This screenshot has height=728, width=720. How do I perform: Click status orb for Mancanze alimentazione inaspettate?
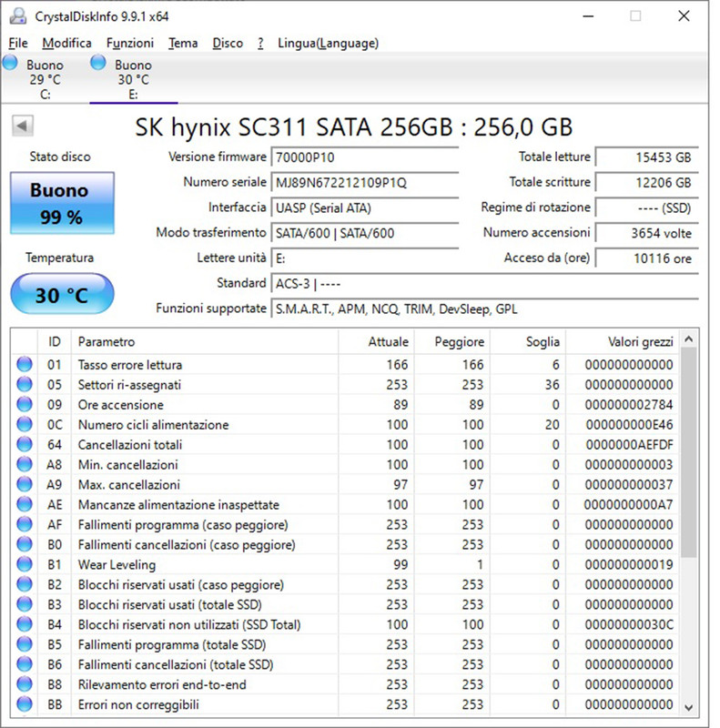25,504
